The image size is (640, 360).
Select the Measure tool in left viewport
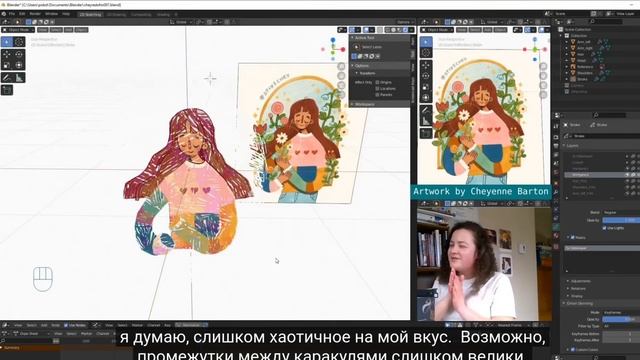[19, 78]
